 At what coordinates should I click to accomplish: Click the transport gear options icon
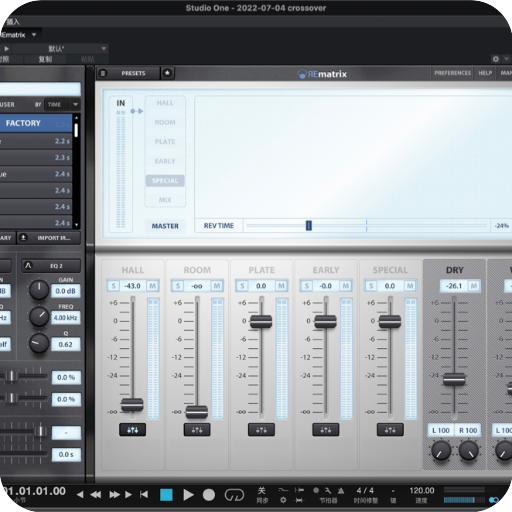(283, 500)
